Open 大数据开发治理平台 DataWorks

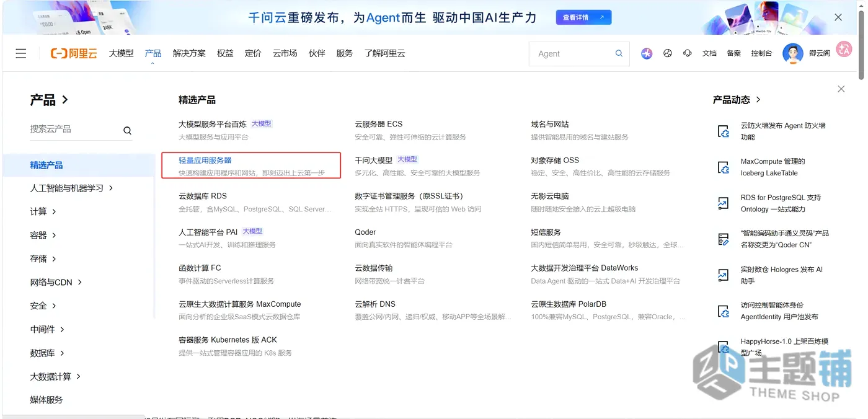[585, 268]
